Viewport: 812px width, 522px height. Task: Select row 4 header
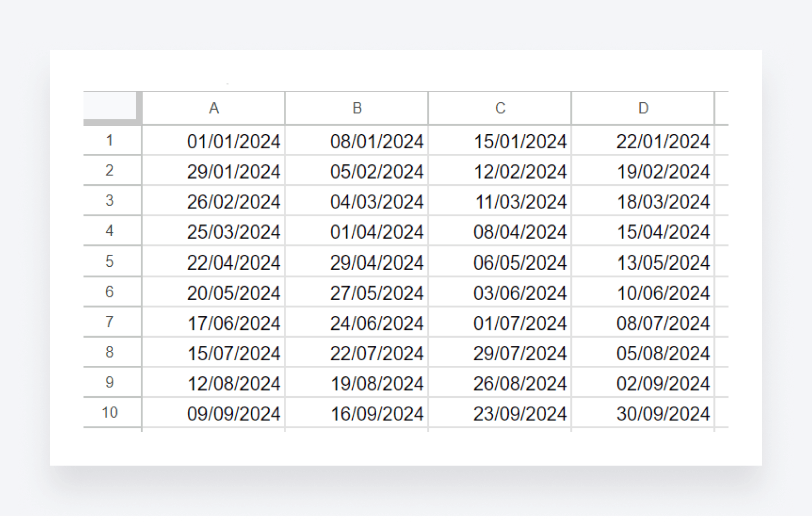tap(112, 231)
